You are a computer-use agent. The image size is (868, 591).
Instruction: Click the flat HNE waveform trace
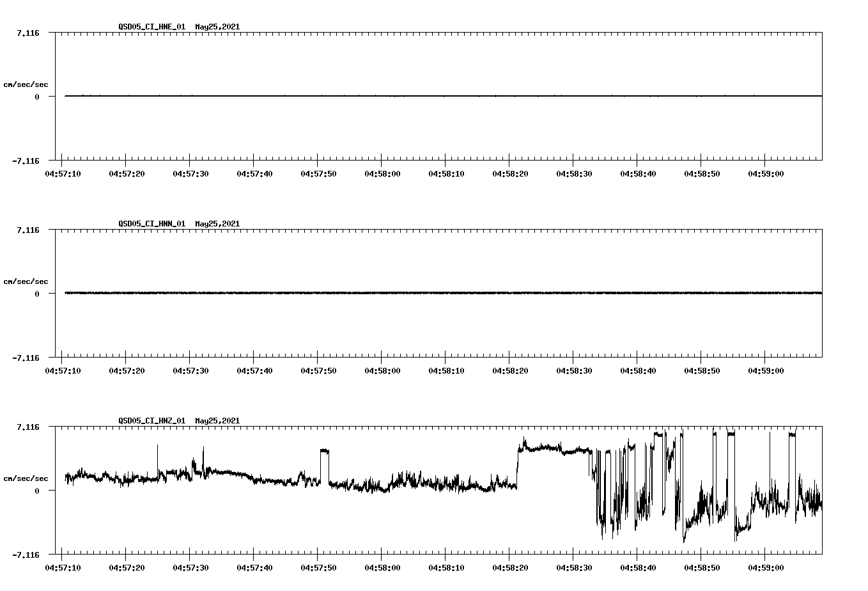click(384, 97)
